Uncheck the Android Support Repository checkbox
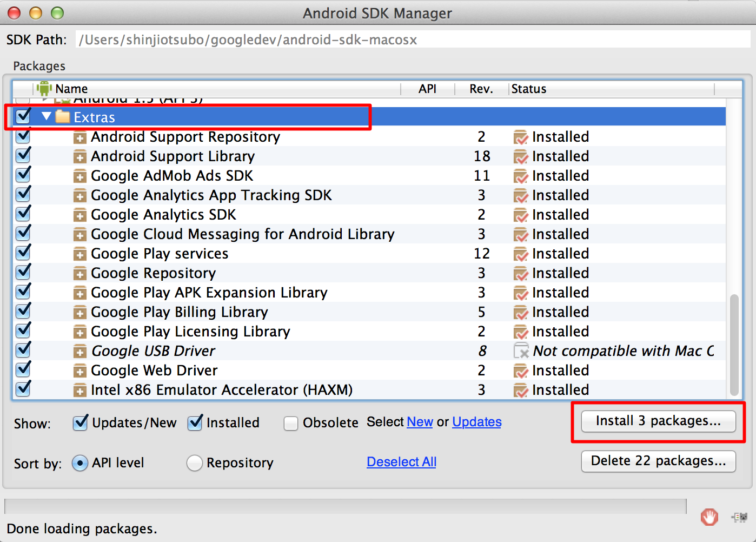Screen dimensions: 756x542 tap(23, 136)
